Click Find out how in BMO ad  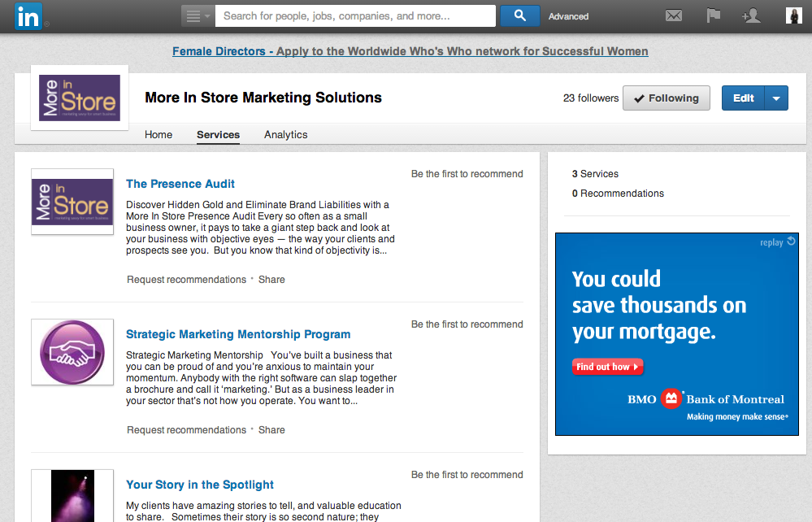click(607, 367)
